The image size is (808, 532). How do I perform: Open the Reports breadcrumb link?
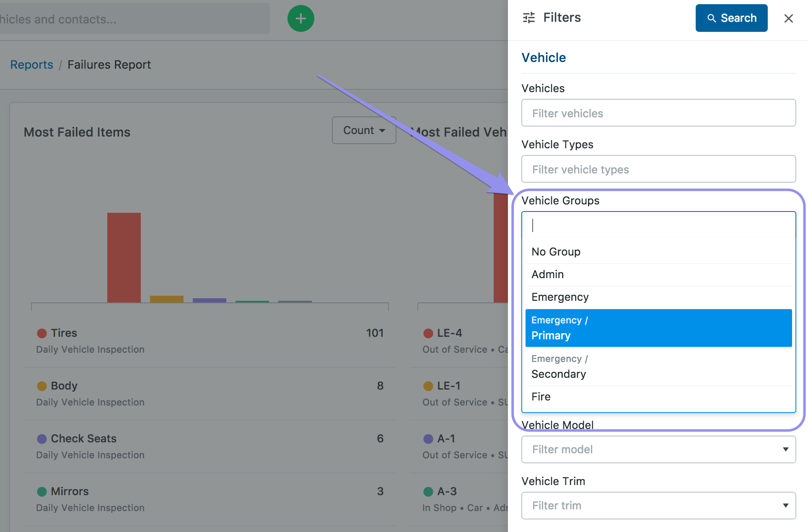pos(31,65)
